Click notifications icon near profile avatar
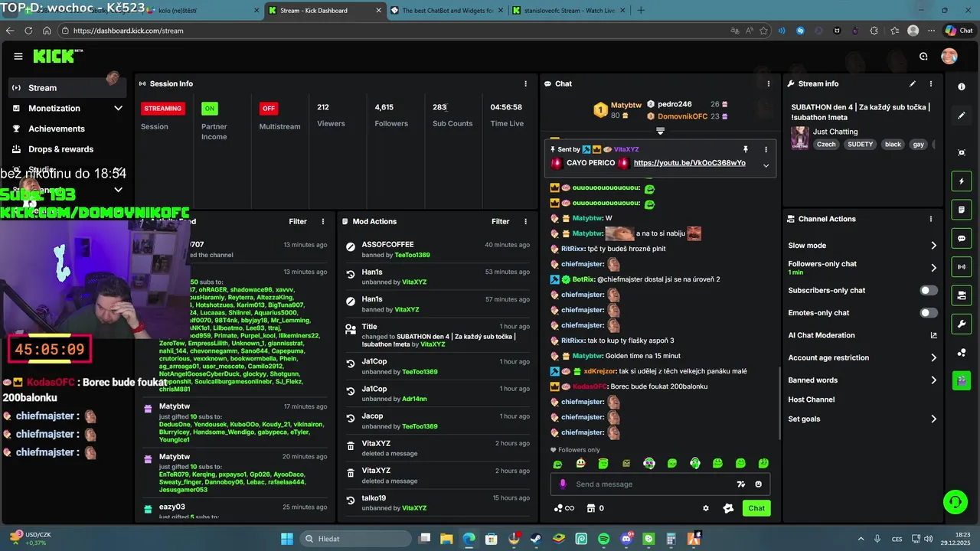The height and width of the screenshot is (551, 980). [923, 56]
